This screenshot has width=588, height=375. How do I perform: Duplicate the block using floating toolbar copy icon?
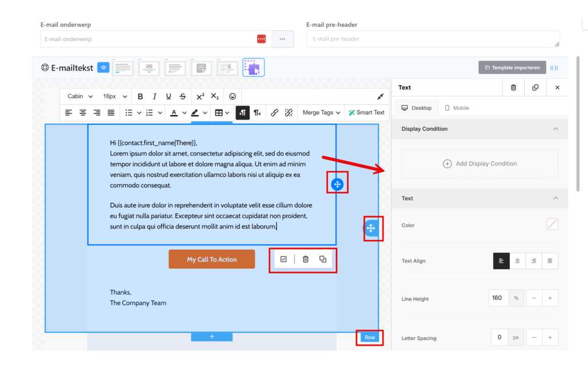[x=323, y=260]
